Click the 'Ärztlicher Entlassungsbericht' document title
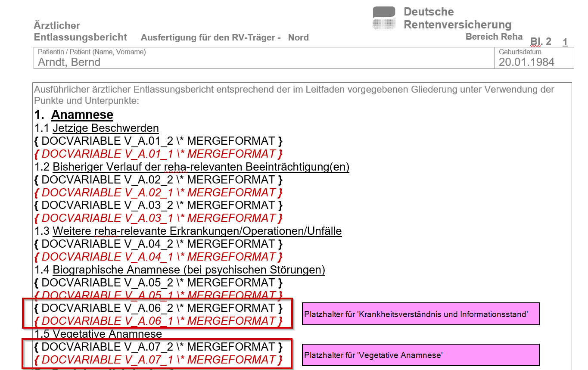The height and width of the screenshot is (370, 588). pos(80,31)
